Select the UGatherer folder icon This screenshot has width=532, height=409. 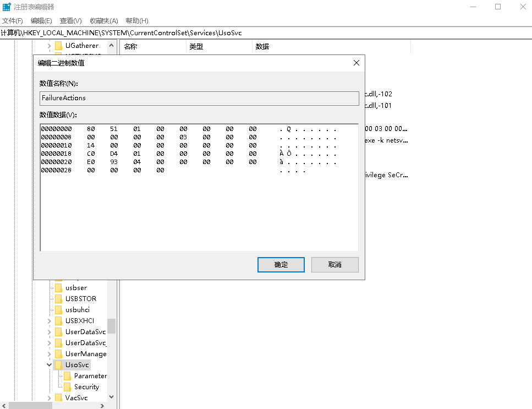(59, 46)
